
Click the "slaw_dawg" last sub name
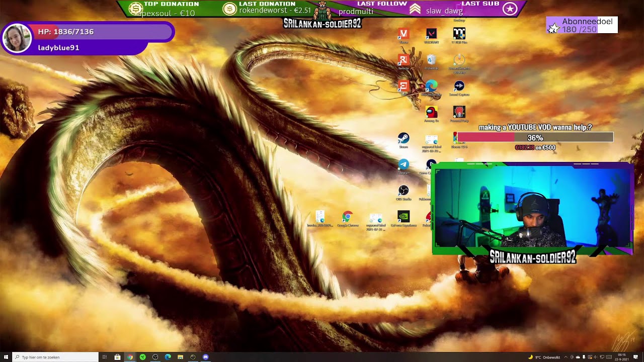tap(444, 11)
